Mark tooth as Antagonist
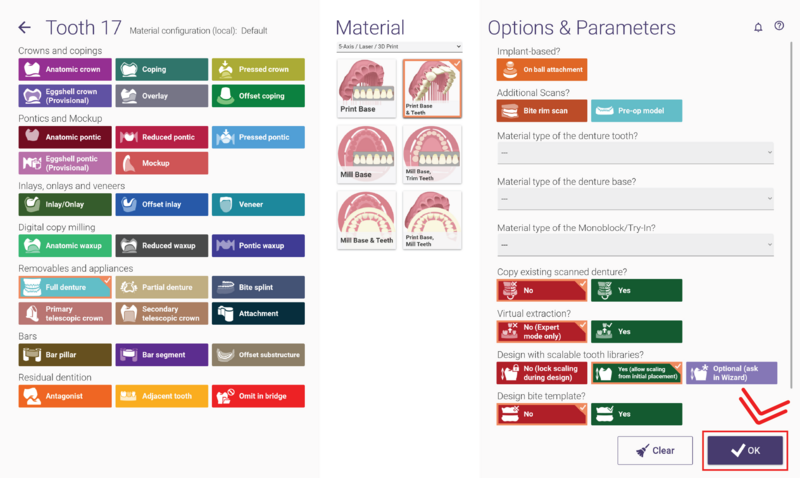Screen dimensions: 800x478 point(65,396)
